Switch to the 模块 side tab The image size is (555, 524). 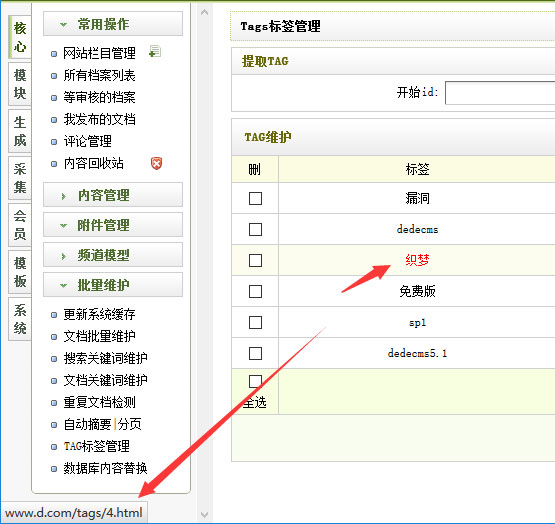20,84
